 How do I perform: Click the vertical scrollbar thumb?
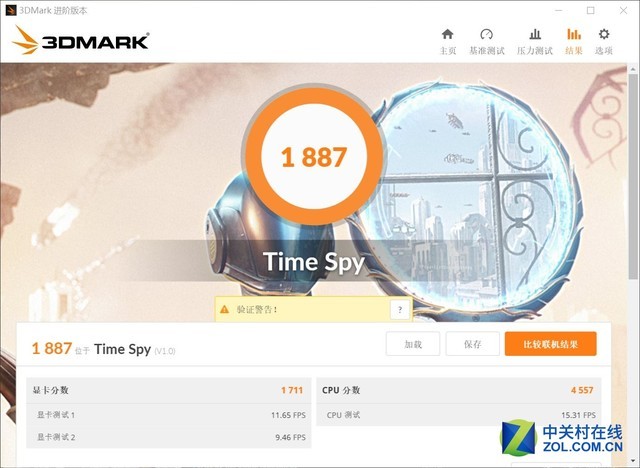click(633, 177)
